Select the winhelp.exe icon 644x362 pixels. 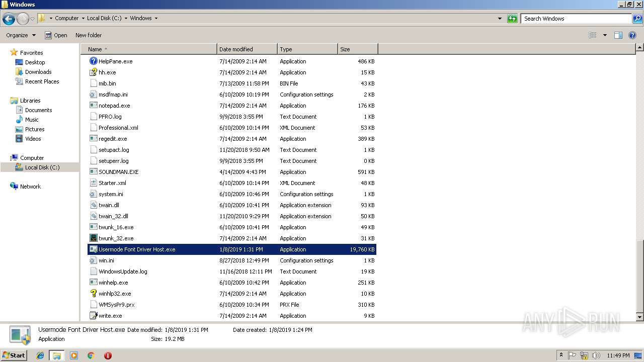point(93,283)
